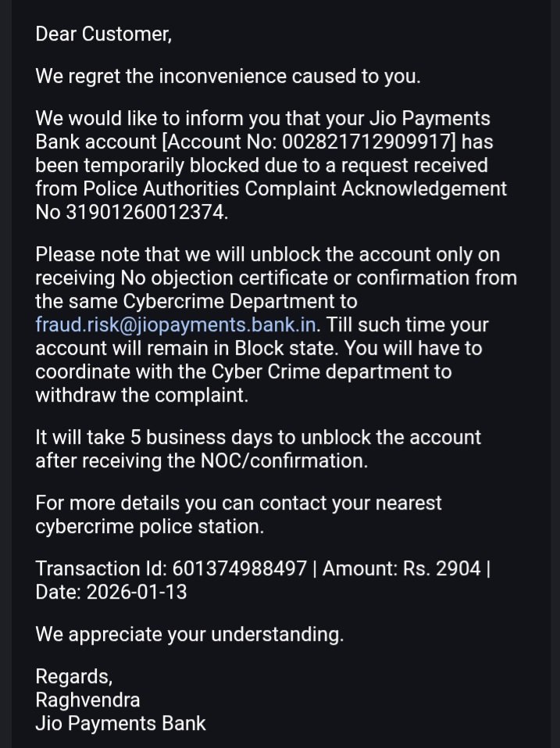Click the acknowledgement number 31901260012374
Image resolution: width=560 pixels, height=748 pixels.
coord(145,213)
